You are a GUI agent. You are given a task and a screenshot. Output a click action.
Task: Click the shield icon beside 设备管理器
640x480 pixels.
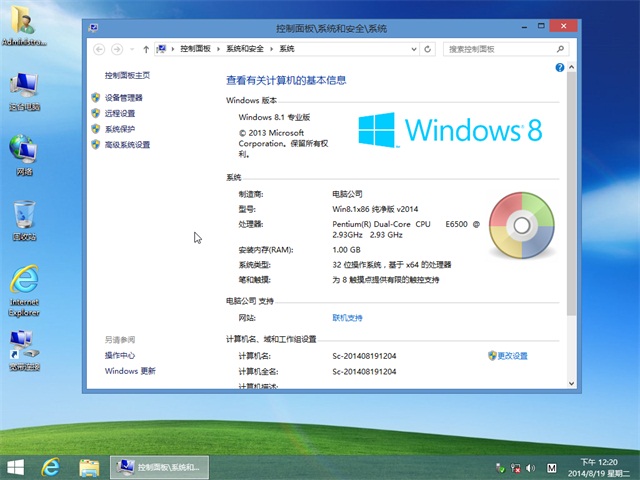tap(96, 98)
